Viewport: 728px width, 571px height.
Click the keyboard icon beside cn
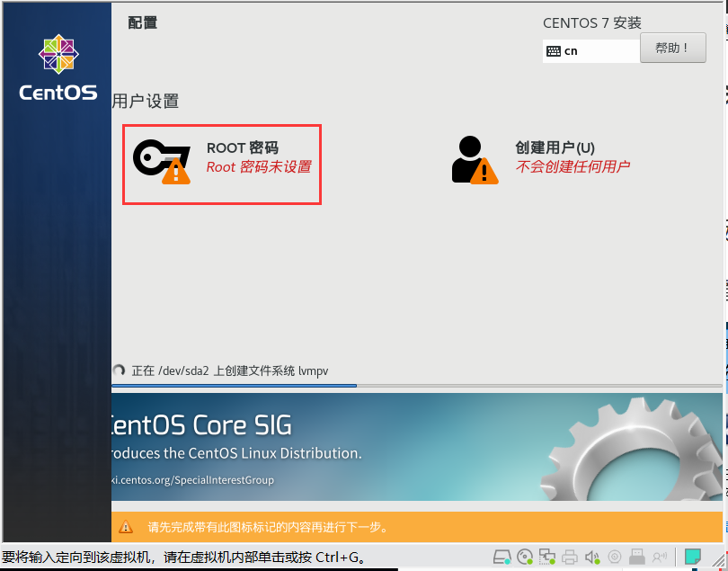(553, 51)
